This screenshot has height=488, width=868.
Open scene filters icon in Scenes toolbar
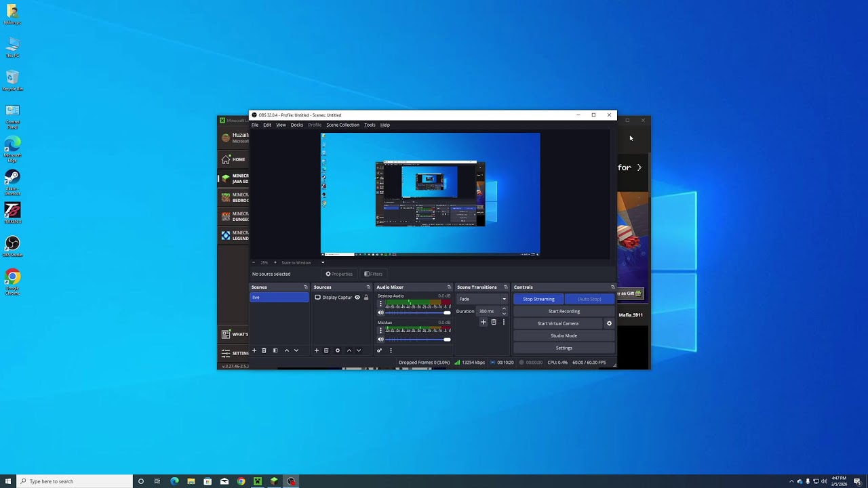point(275,350)
